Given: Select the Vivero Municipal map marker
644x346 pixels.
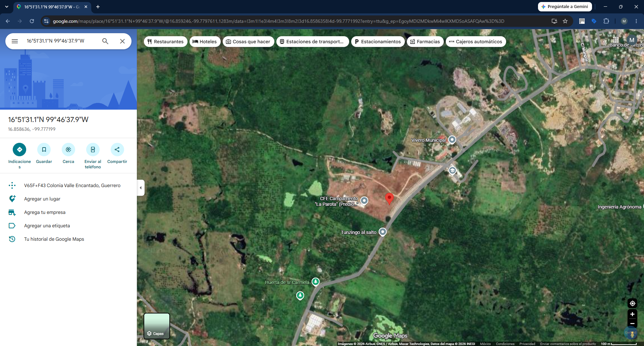Looking at the screenshot, I should 452,139.
